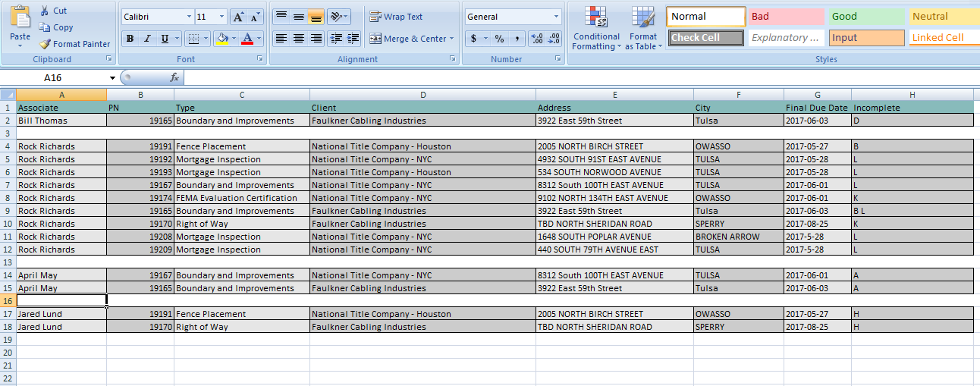
Task: Toggle bold formatting
Action: coord(130,39)
